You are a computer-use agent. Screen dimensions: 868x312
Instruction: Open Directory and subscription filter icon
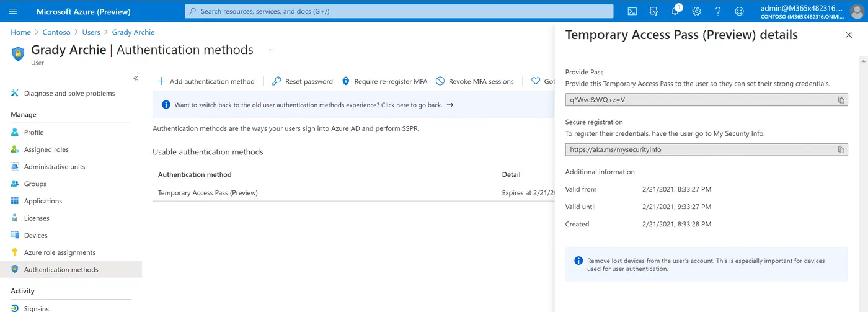click(653, 11)
